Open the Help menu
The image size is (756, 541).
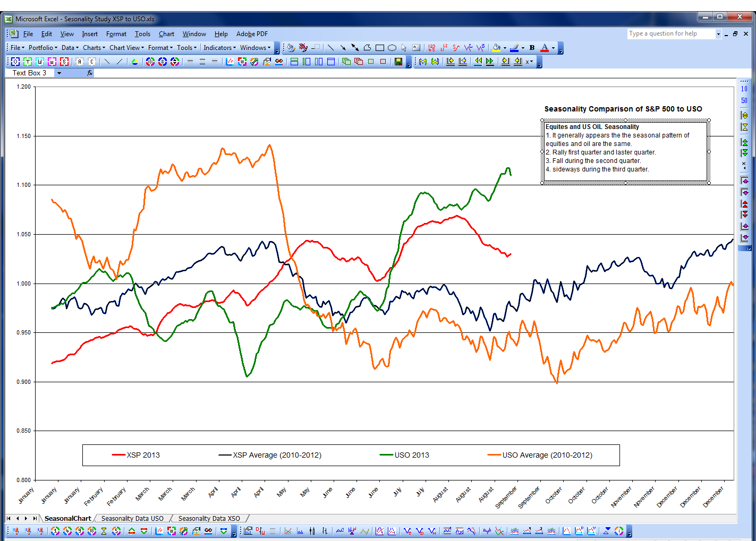point(221,34)
